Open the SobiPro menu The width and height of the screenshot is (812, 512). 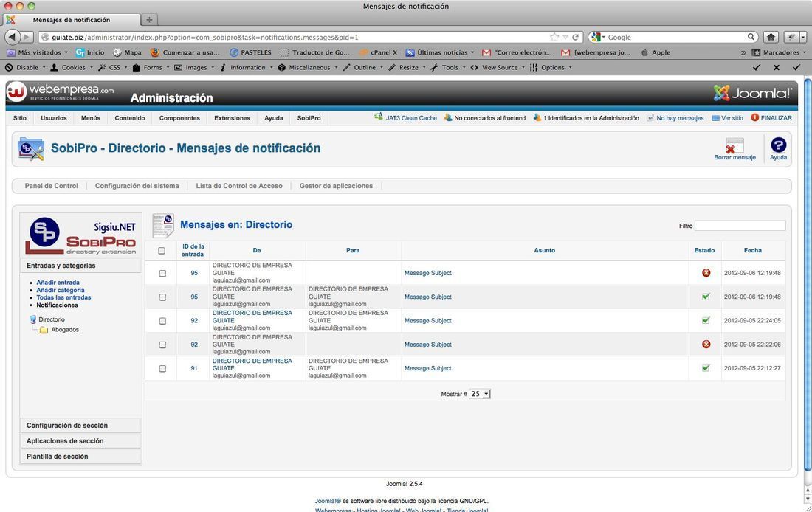click(309, 118)
